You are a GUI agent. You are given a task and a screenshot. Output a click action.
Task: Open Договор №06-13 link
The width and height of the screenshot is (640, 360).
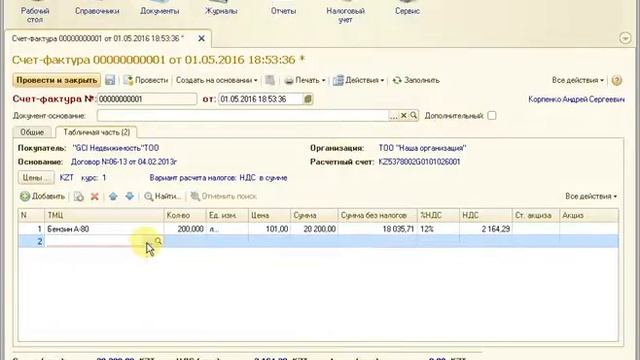coord(124,162)
